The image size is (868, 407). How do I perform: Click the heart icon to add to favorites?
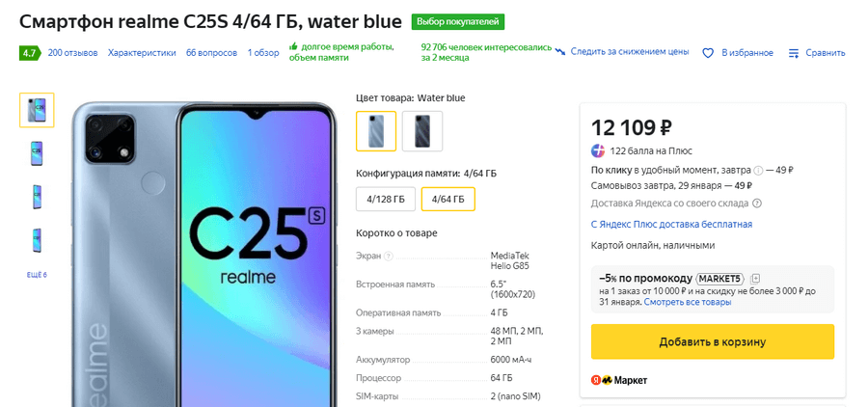pos(707,53)
